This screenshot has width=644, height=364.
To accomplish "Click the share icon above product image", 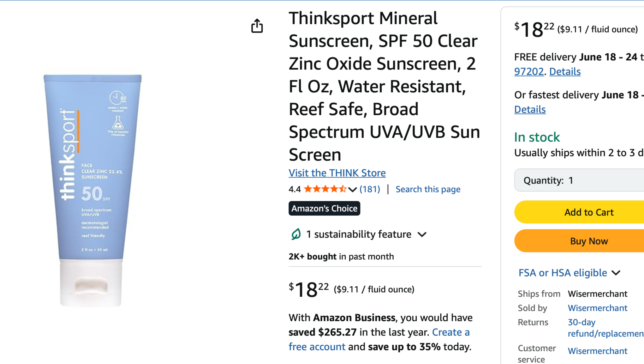I will point(257,26).
